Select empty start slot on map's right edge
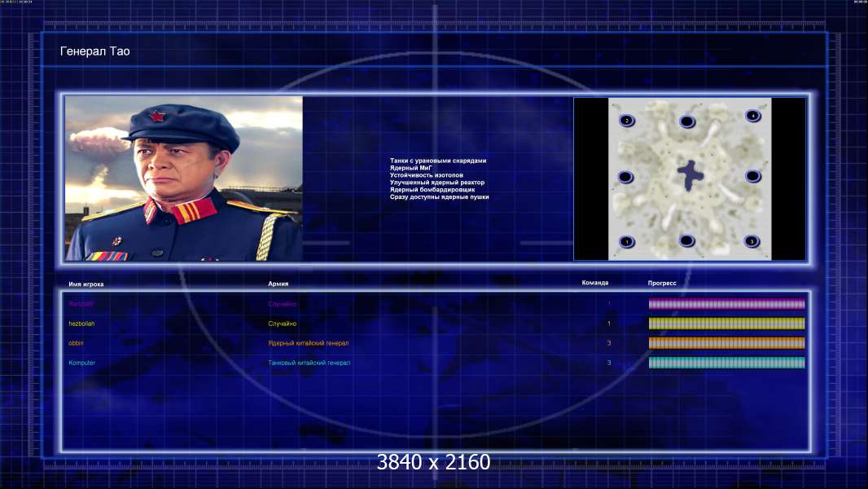This screenshot has height=489, width=868. coord(752,176)
